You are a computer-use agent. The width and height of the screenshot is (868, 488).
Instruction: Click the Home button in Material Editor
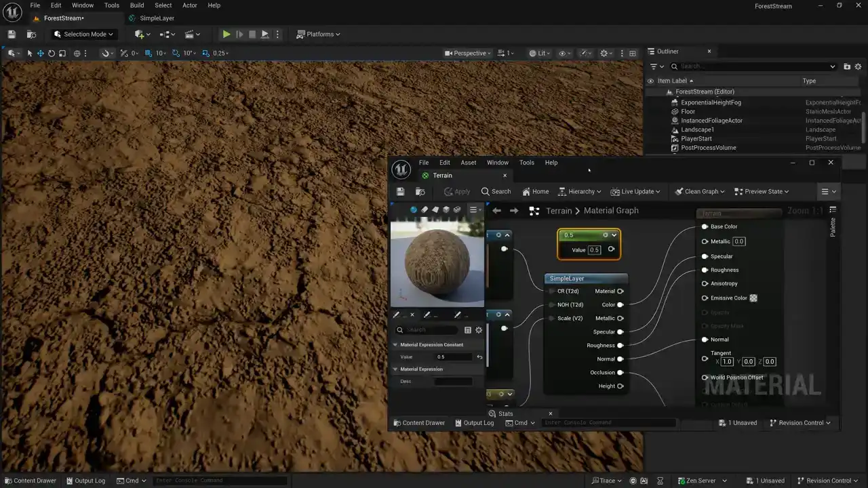coord(535,192)
